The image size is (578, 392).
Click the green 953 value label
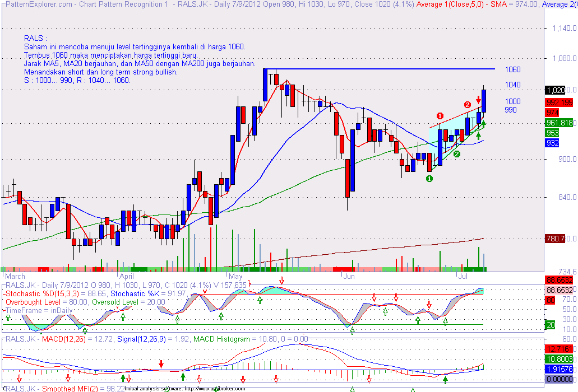(552, 133)
